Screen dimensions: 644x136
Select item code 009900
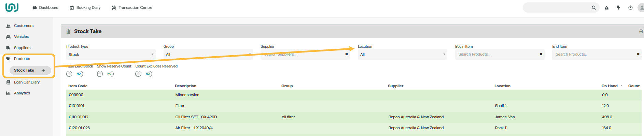click(x=76, y=95)
